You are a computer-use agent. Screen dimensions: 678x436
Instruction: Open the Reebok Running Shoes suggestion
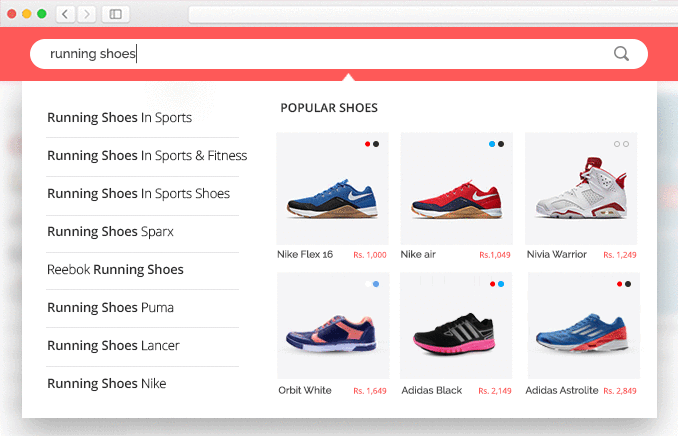(x=115, y=269)
